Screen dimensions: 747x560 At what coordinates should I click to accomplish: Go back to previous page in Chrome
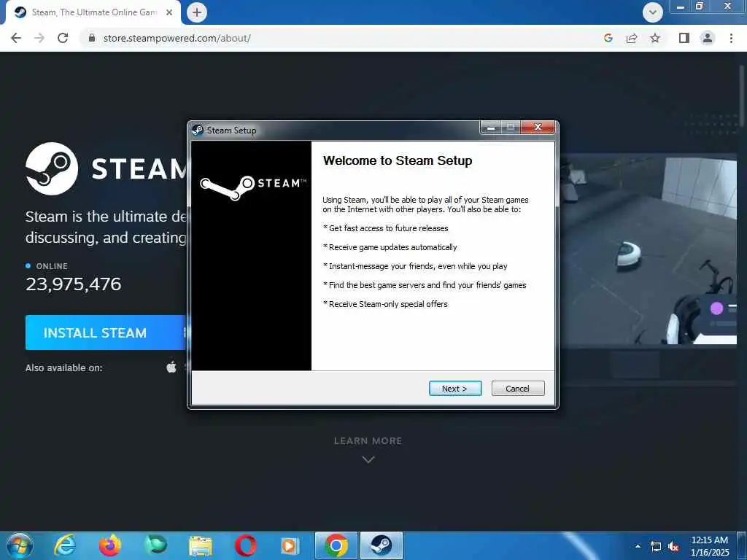(16, 38)
